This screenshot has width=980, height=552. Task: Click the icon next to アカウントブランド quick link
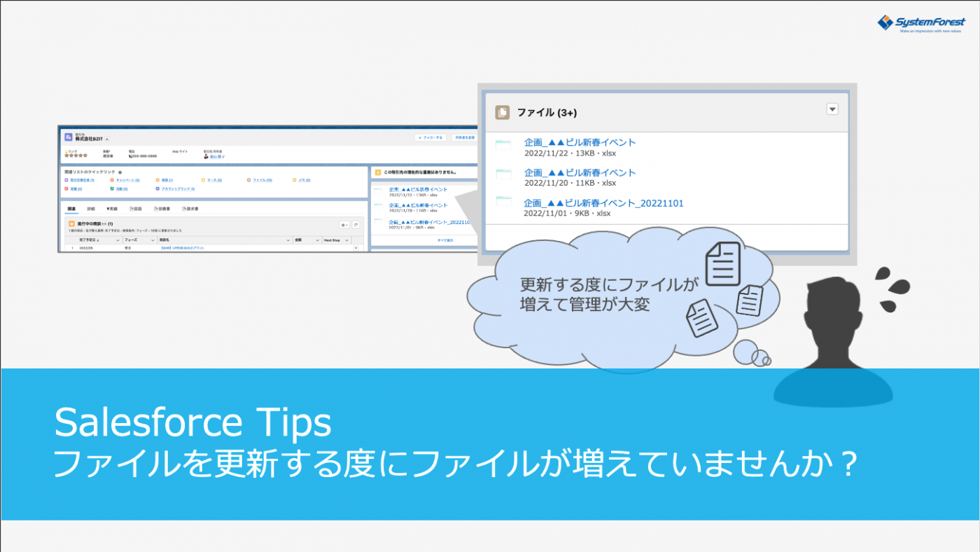157,188
